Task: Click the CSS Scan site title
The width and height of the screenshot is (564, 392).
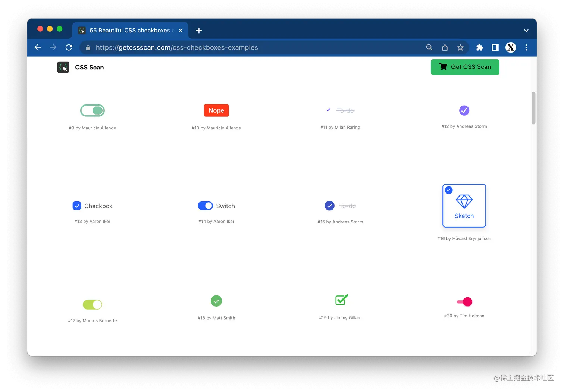Action: (x=90, y=68)
